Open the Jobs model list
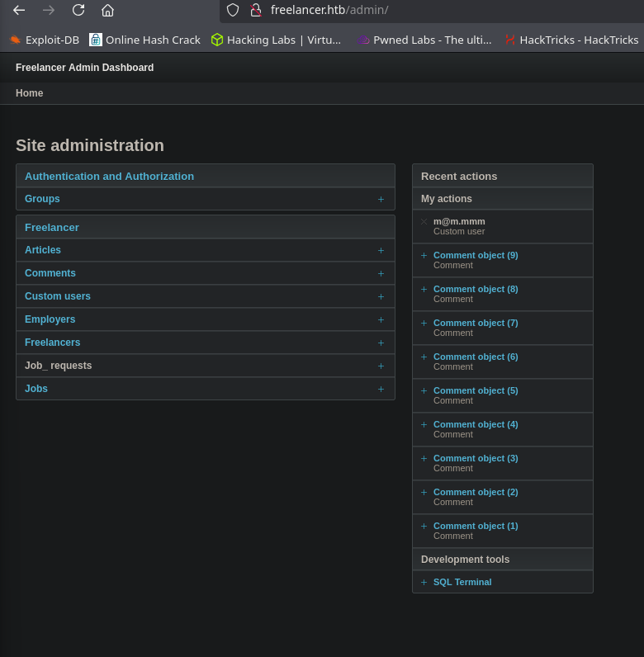The width and height of the screenshot is (644, 657). click(36, 389)
